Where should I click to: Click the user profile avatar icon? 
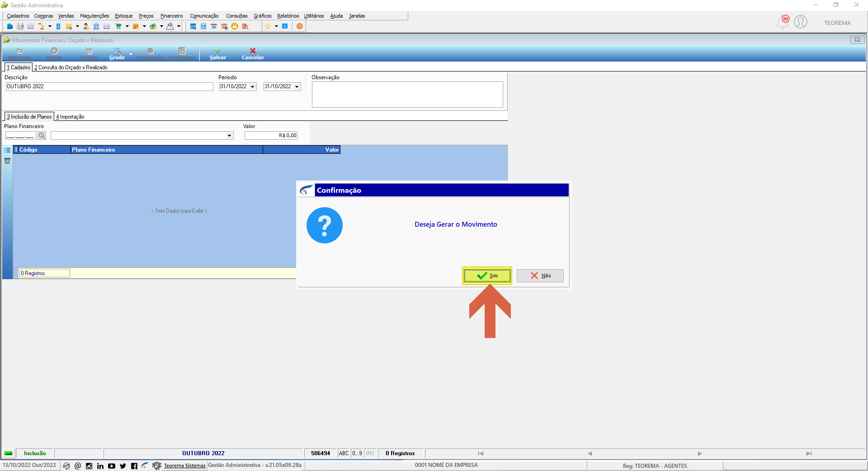(801, 22)
